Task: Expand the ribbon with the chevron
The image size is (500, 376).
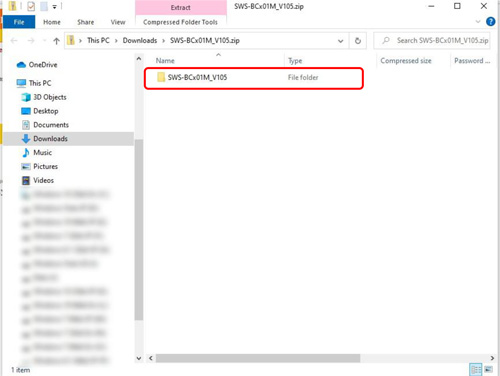Action: (x=478, y=22)
